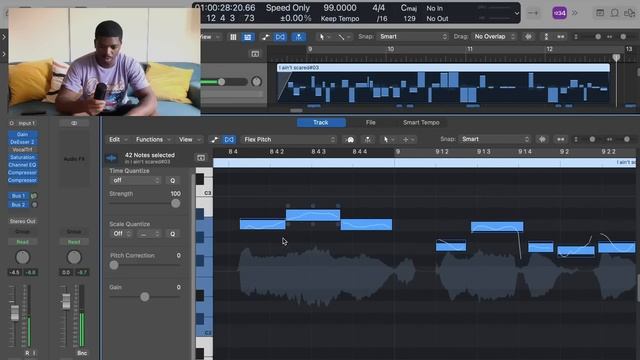Click the Gain slider knob in inspector
This screenshot has width=640, height=360.
coord(144,297)
